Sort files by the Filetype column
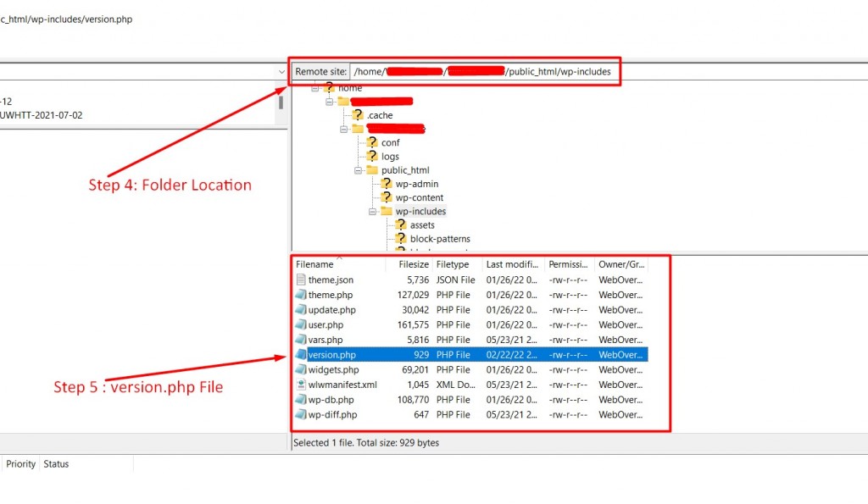 click(457, 264)
